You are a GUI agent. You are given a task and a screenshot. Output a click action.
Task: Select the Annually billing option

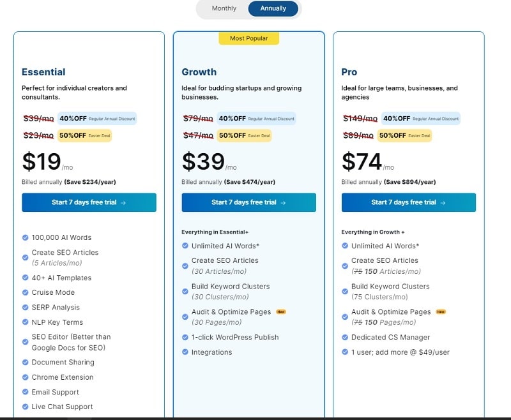point(273,8)
